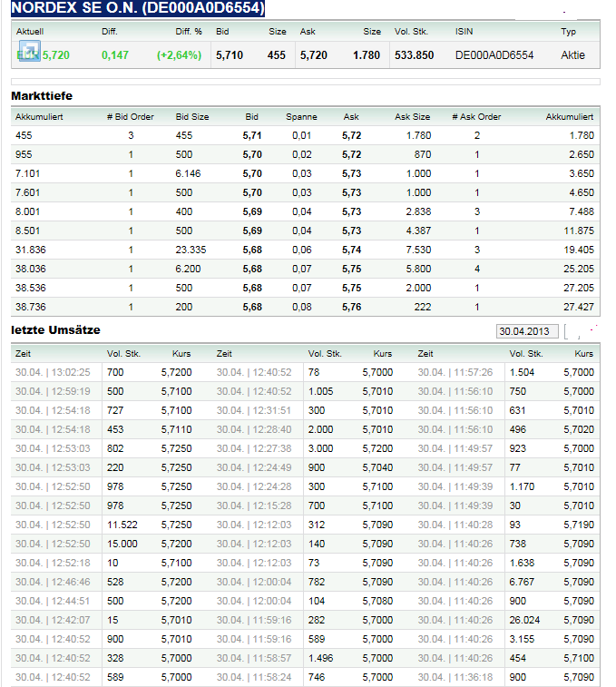This screenshot has width=616, height=687.
Task: Click the Spanne value 0,08
Action: click(x=302, y=307)
